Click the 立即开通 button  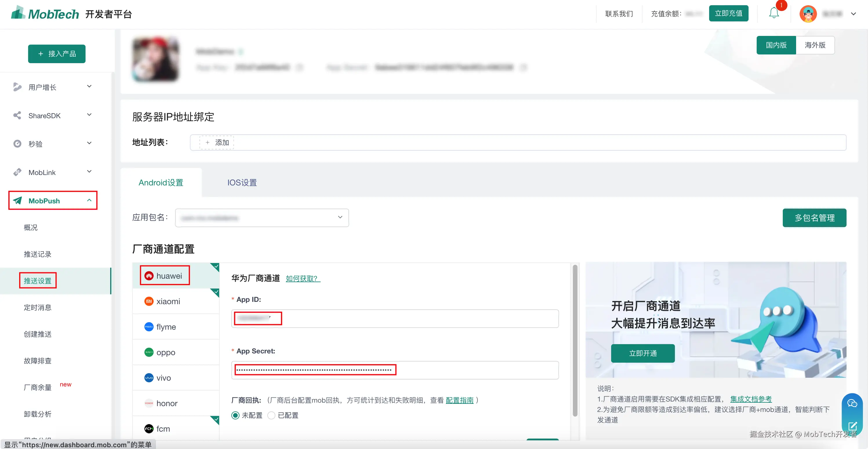click(x=643, y=353)
